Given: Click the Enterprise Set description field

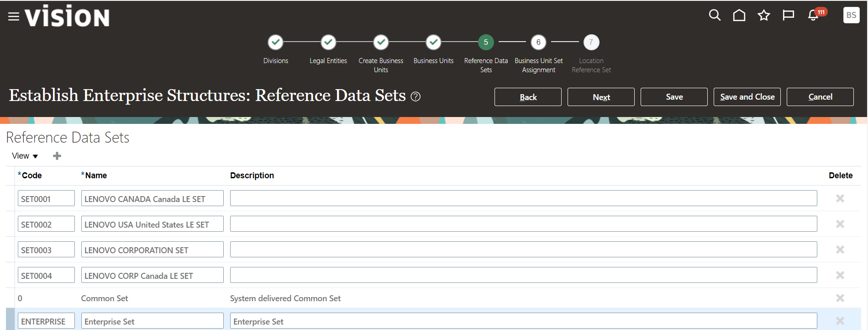Looking at the screenshot, I should (524, 321).
